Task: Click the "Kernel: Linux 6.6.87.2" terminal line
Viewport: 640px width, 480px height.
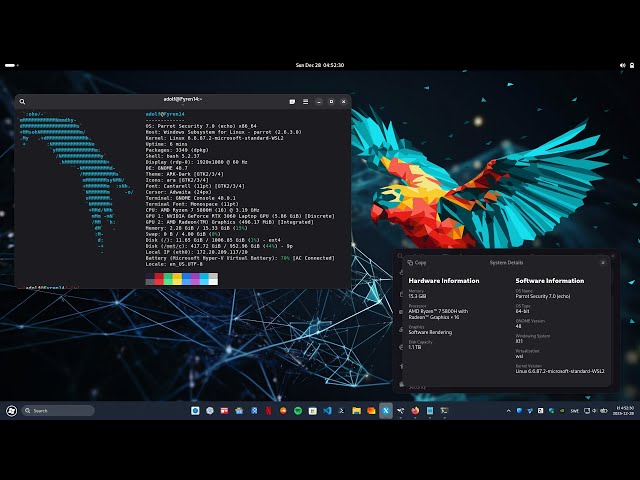Action: point(215,138)
